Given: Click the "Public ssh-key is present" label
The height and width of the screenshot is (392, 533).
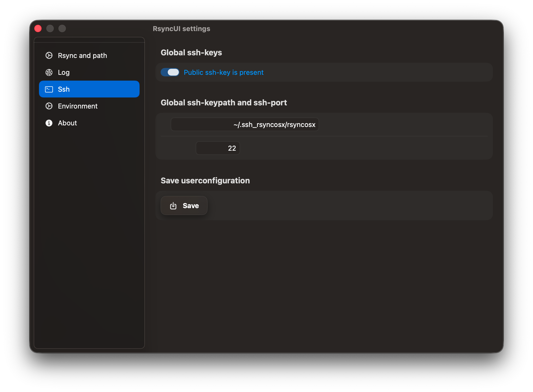Looking at the screenshot, I should coord(224,72).
